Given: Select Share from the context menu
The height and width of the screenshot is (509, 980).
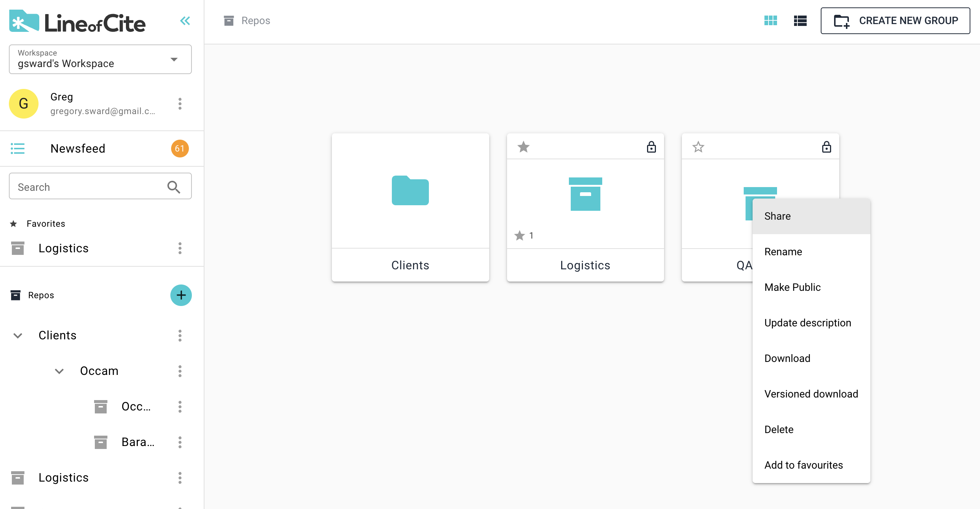Looking at the screenshot, I should (777, 216).
